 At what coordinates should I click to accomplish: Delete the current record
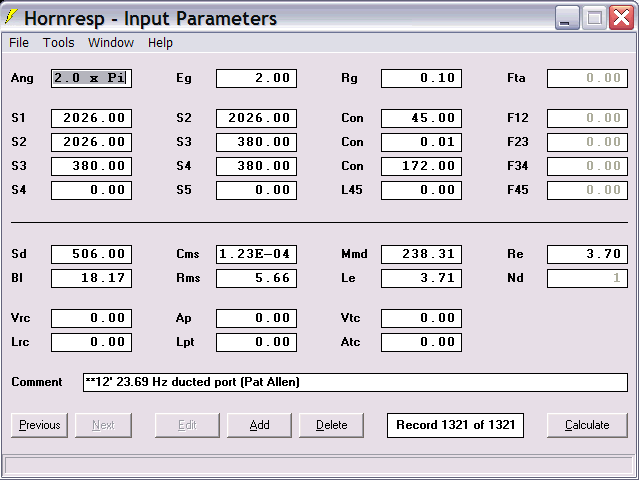tap(331, 425)
